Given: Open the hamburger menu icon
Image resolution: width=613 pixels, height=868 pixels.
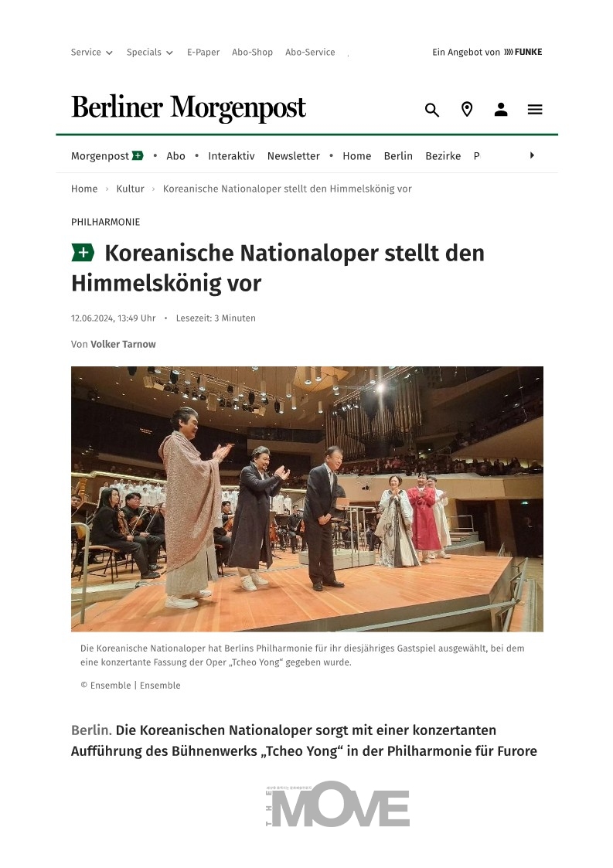Looking at the screenshot, I should (x=535, y=110).
